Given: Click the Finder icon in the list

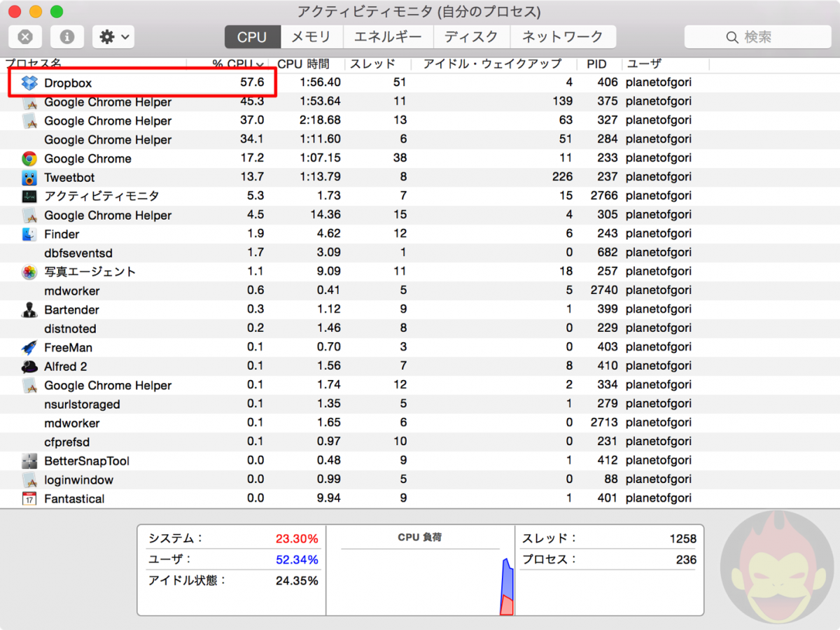Looking at the screenshot, I should point(29,234).
